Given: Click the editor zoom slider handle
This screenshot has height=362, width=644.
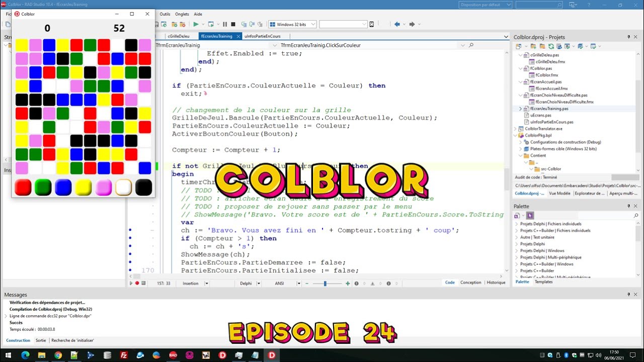Looking at the screenshot, I should [325, 284].
